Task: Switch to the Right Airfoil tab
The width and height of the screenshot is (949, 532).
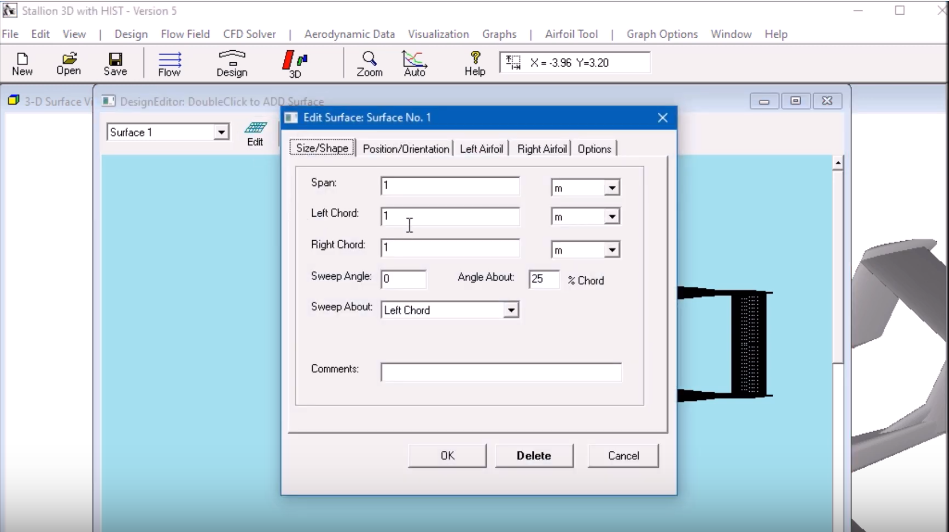Action: pos(542,149)
